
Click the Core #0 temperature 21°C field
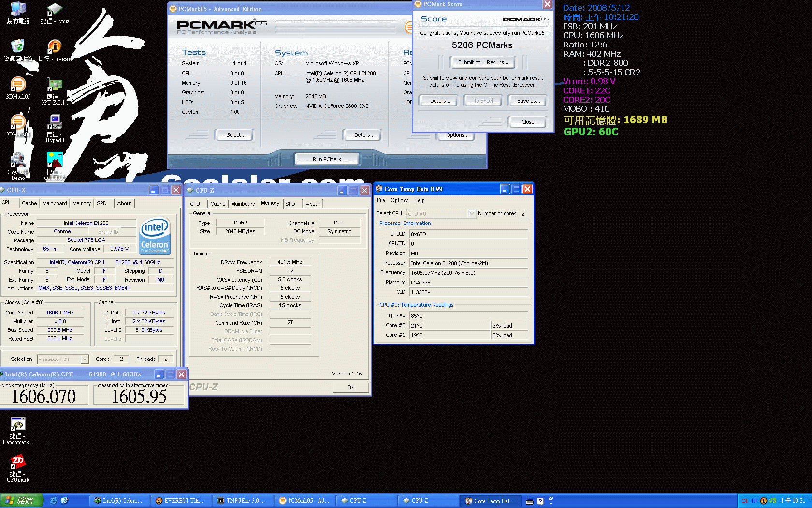[450, 326]
